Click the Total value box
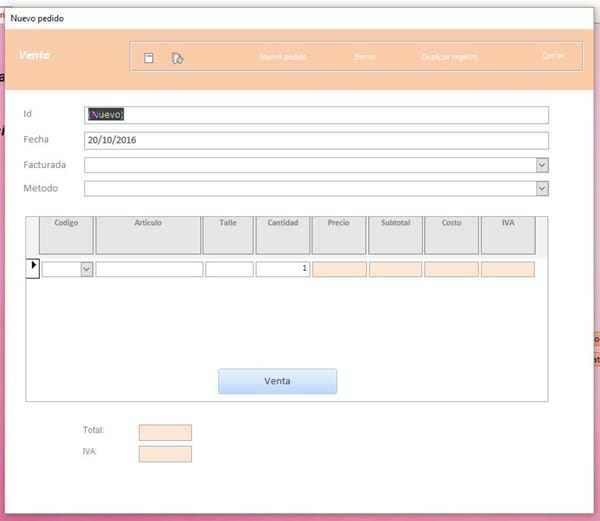 point(165,433)
